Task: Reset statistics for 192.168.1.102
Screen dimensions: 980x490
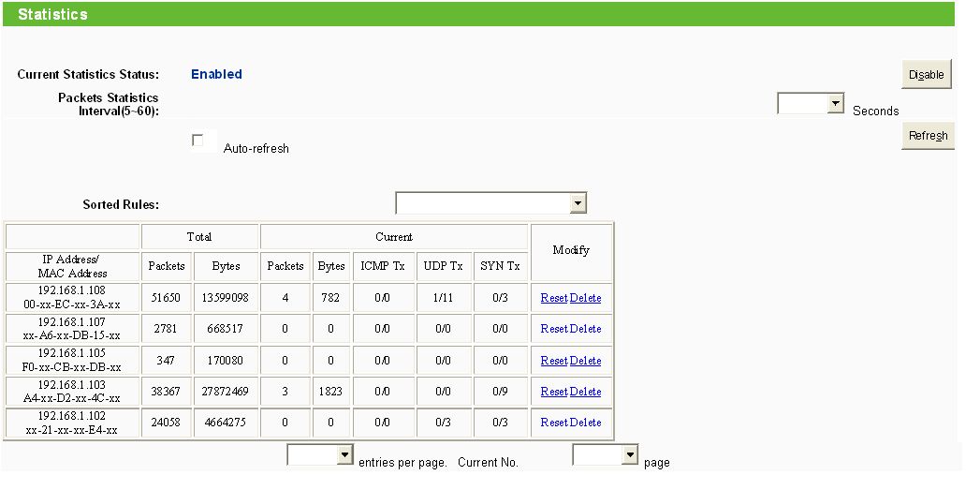Action: tap(554, 423)
